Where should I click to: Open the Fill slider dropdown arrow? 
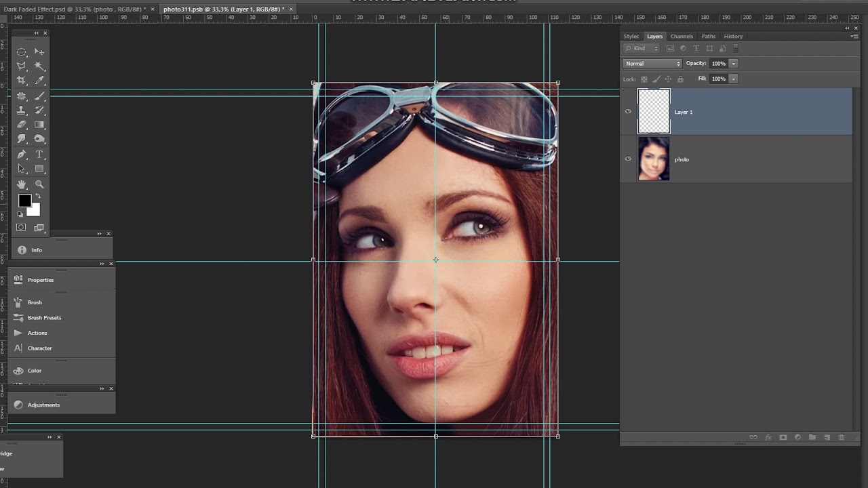733,79
